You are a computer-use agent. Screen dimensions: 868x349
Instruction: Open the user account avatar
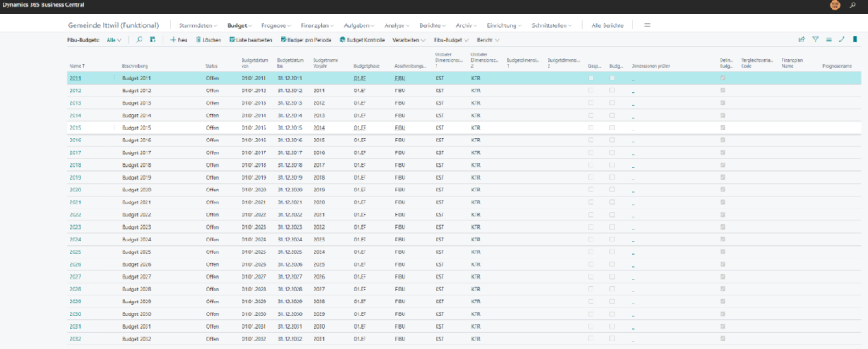point(835,5)
